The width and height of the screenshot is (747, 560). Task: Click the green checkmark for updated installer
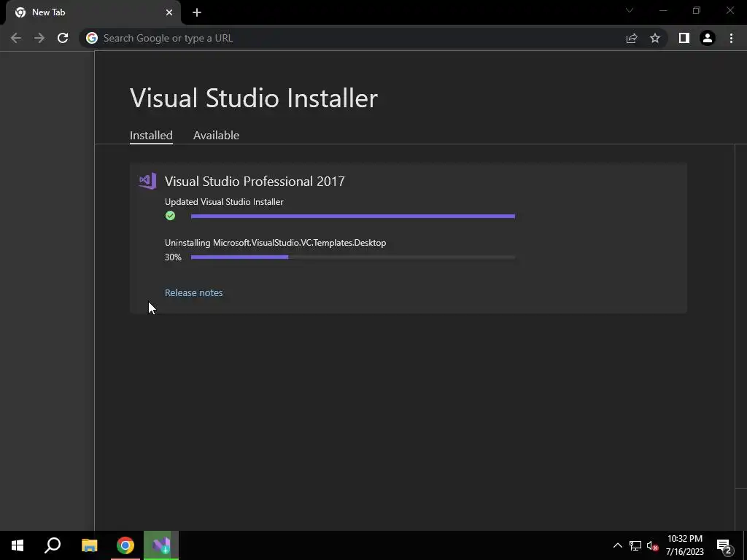170,216
